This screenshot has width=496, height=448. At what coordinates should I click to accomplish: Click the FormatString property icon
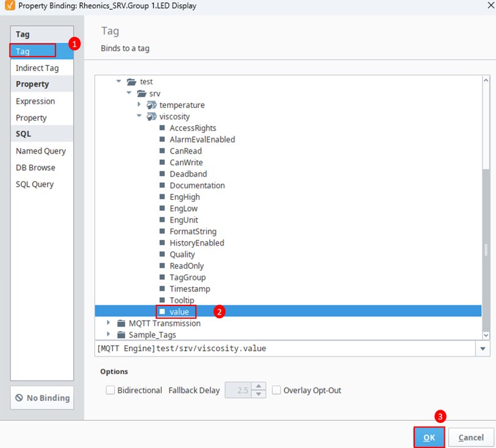pos(162,231)
